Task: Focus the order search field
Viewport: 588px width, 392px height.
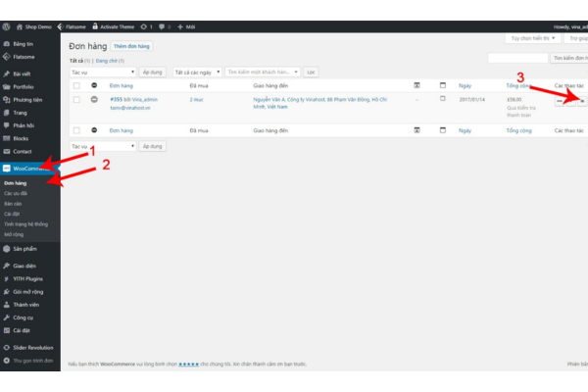Action: coord(517,58)
